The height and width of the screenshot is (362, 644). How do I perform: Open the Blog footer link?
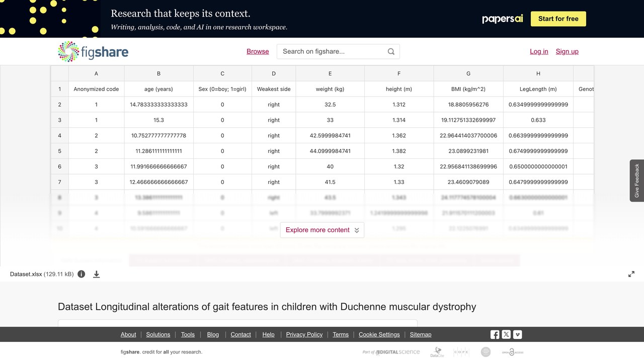213,334
